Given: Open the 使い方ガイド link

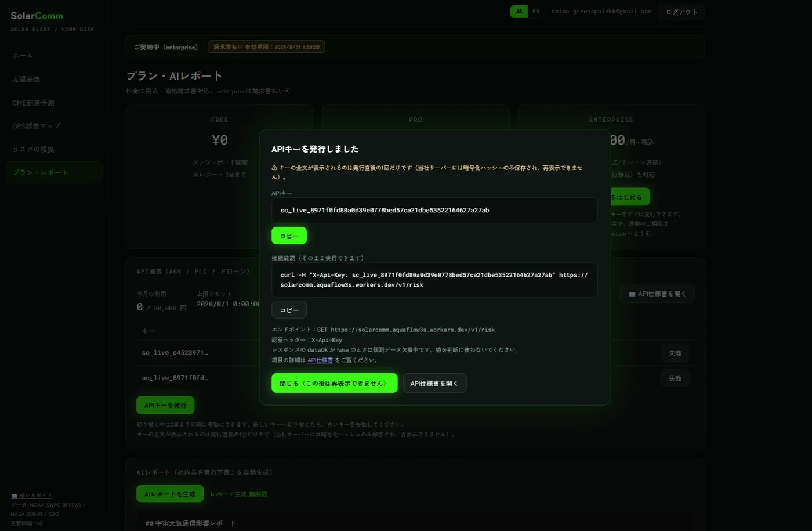Looking at the screenshot, I should coord(36,496).
